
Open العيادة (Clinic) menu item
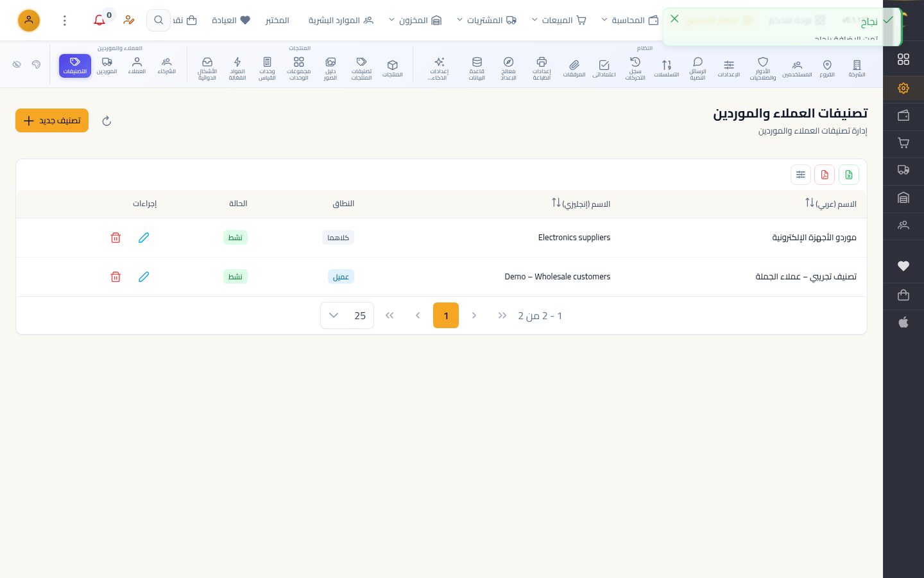coord(231,21)
